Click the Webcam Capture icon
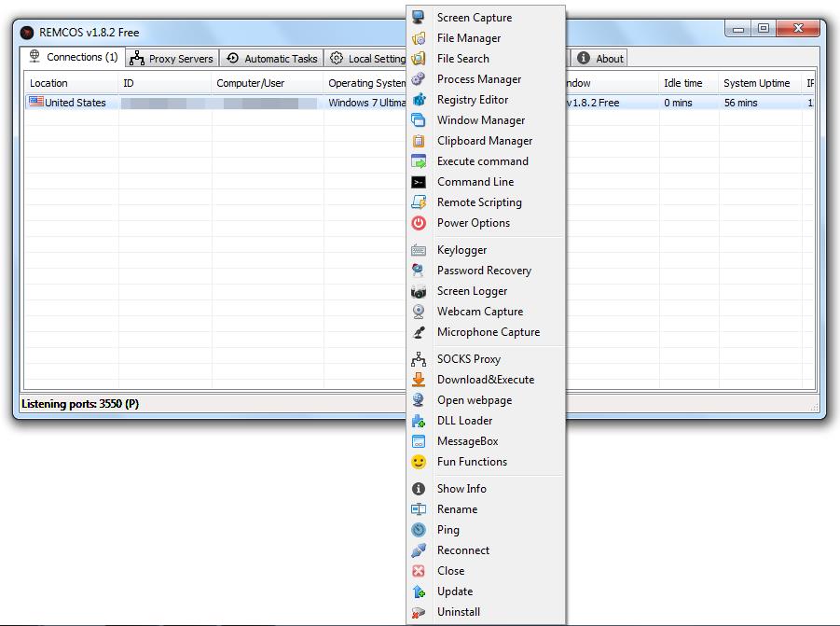Screen dimensions: 840x626 click(419, 312)
